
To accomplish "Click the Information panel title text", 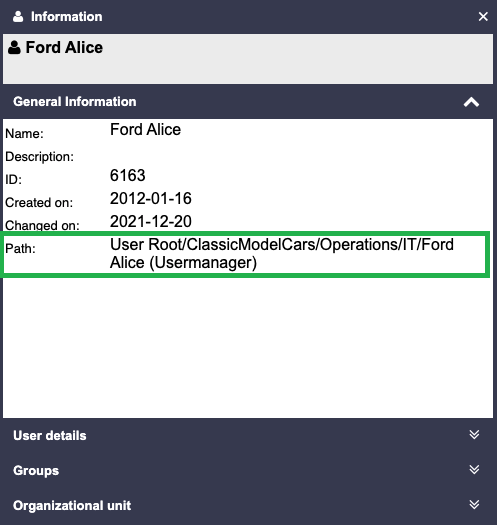I will (67, 16).
